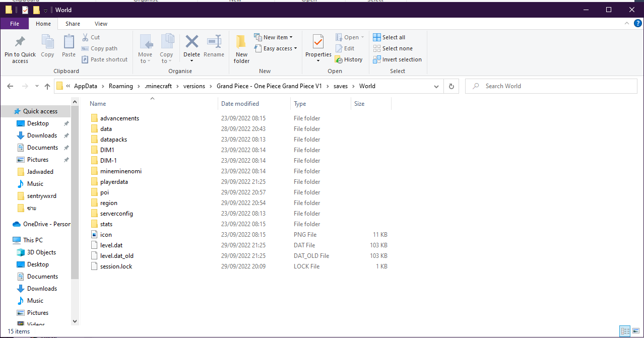Viewport: 644px width, 338px height.
Task: Open address bar history dropdown chevron
Action: [x=436, y=86]
